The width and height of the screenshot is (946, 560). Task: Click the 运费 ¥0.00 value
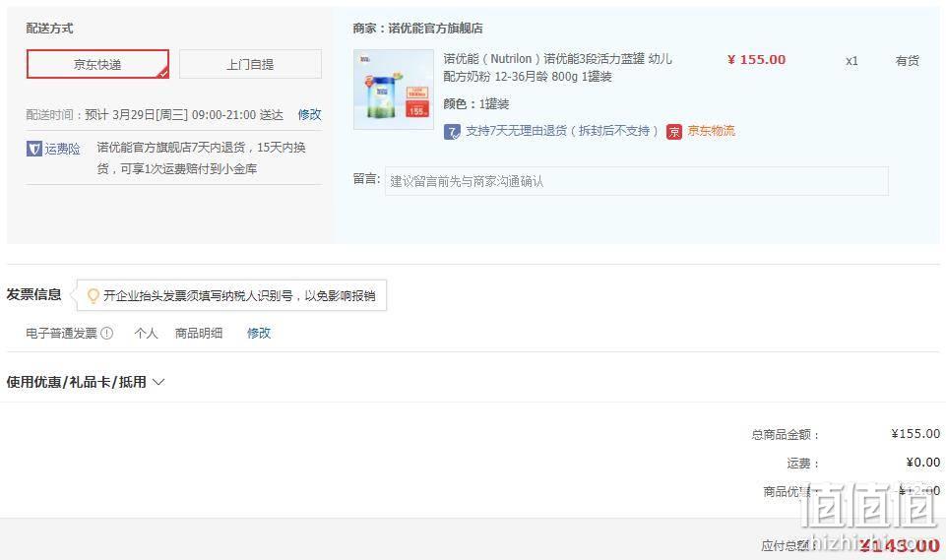coord(923,463)
